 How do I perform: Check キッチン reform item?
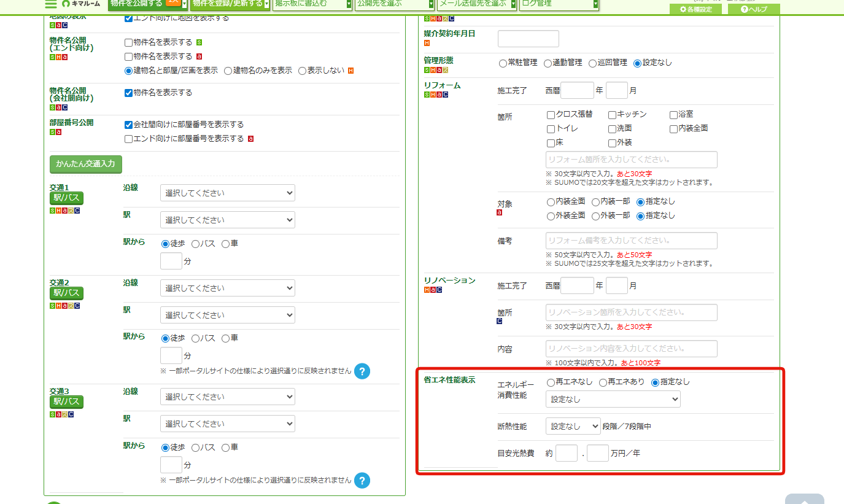tap(612, 115)
